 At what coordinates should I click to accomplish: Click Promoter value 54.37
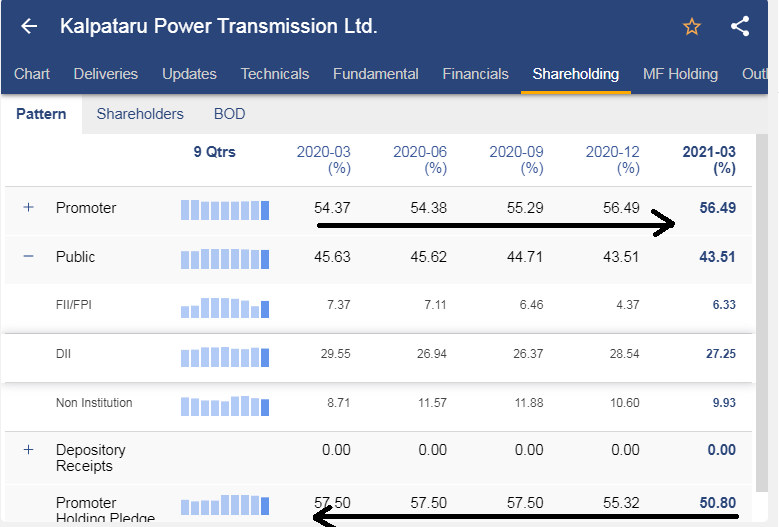[332, 208]
